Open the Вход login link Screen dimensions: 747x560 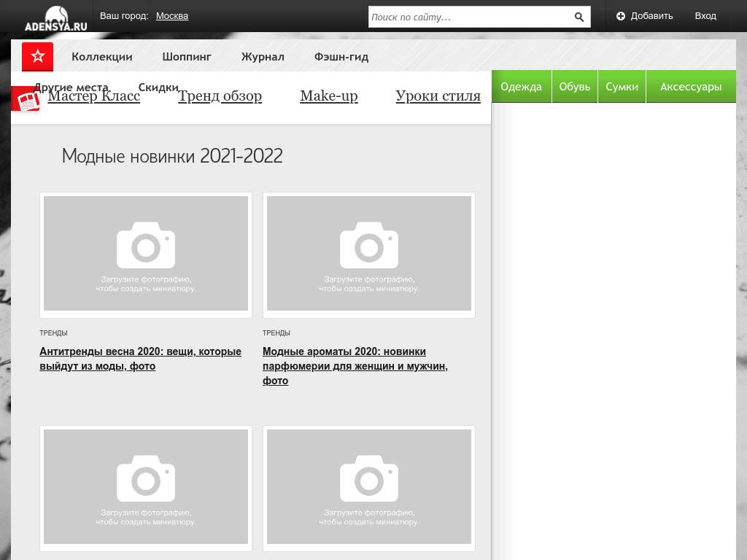[x=705, y=16]
